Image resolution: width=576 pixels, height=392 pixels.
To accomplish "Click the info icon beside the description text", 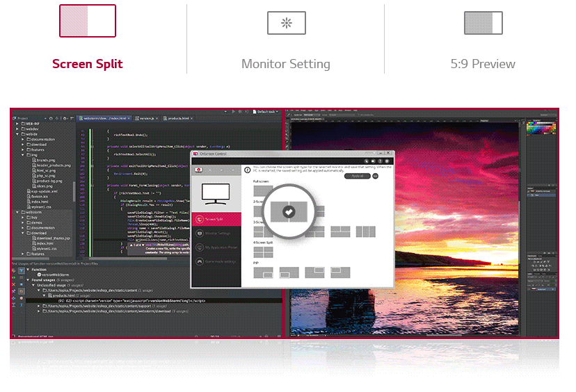I will (248, 170).
